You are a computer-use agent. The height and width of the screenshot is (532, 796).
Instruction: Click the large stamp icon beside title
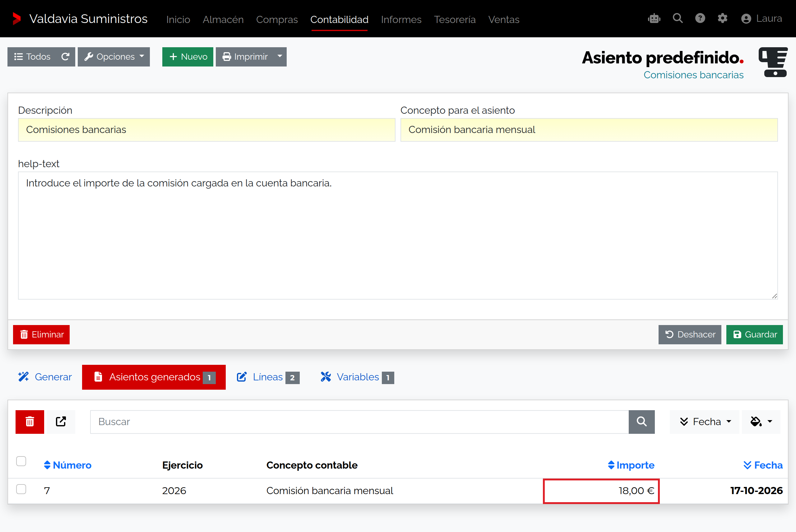click(x=773, y=62)
